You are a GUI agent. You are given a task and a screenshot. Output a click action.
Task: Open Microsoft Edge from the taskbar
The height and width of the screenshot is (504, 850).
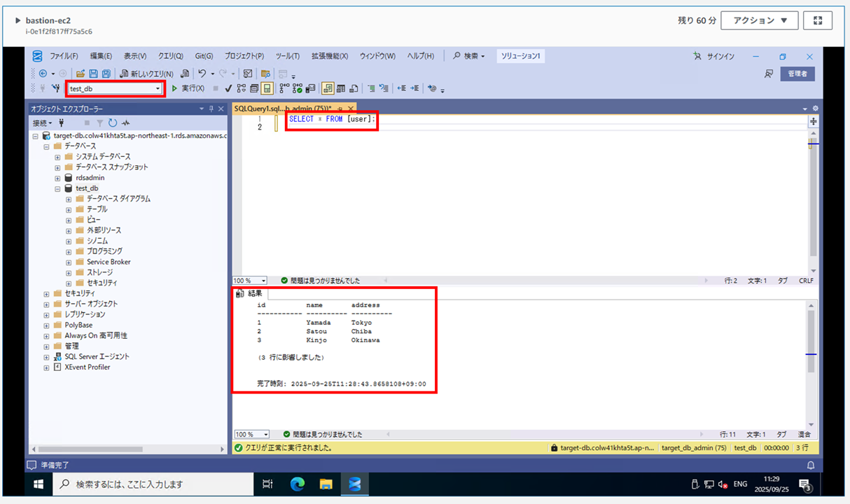298,484
